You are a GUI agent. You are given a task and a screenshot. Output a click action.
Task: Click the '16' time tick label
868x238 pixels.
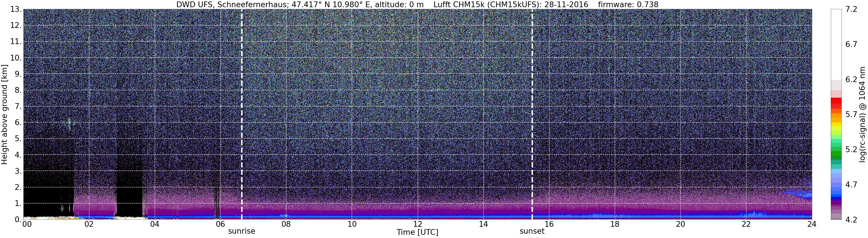(x=549, y=224)
